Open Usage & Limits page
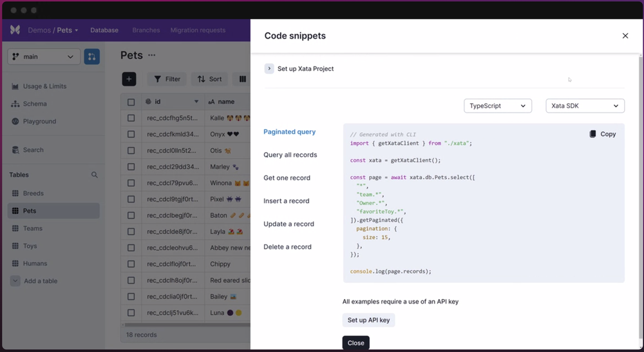Image resolution: width=644 pixels, height=352 pixels. (45, 86)
